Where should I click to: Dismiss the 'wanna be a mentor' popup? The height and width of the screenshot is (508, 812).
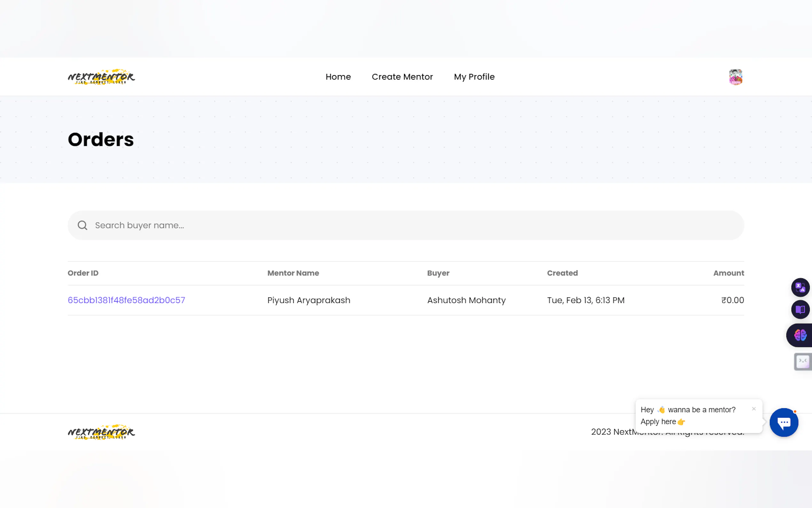click(x=753, y=409)
